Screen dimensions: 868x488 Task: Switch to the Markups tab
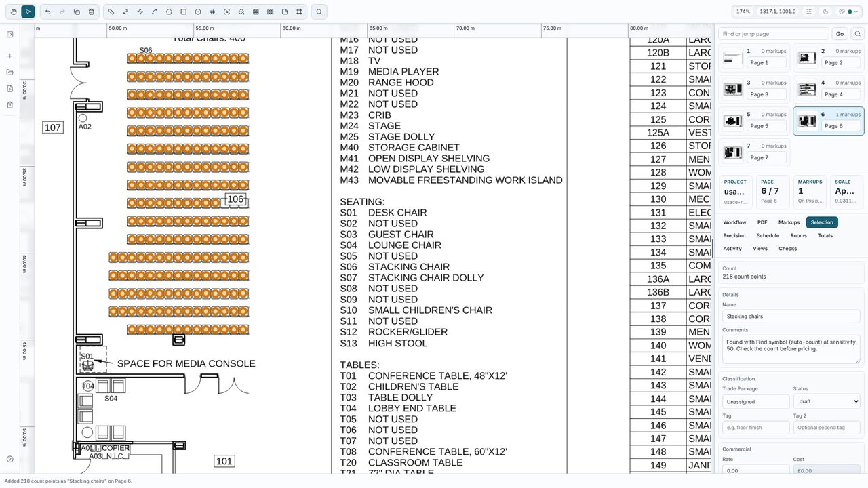(x=789, y=222)
